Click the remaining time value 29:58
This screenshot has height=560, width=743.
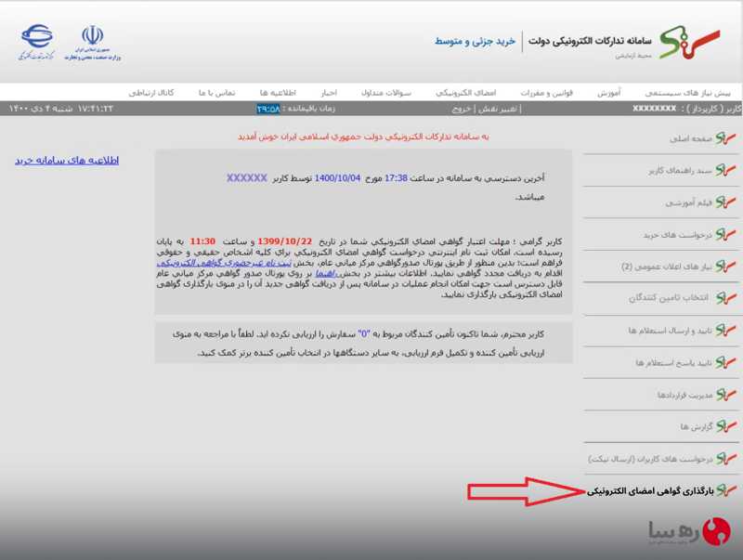268,109
